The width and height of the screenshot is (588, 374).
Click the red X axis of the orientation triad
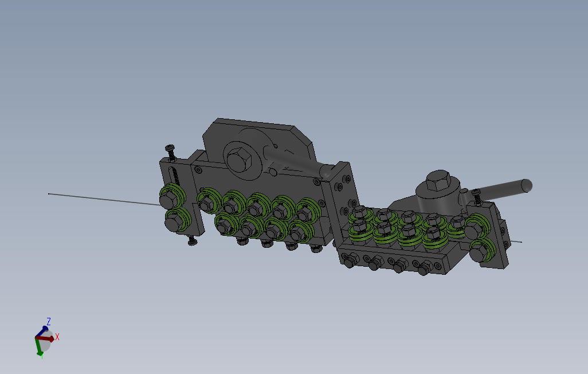[x=46, y=338]
